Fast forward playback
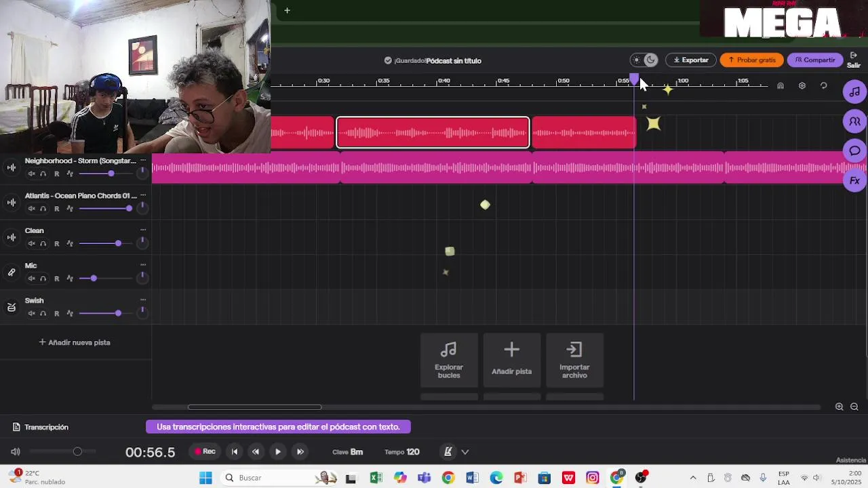868x488 pixels. tap(300, 452)
